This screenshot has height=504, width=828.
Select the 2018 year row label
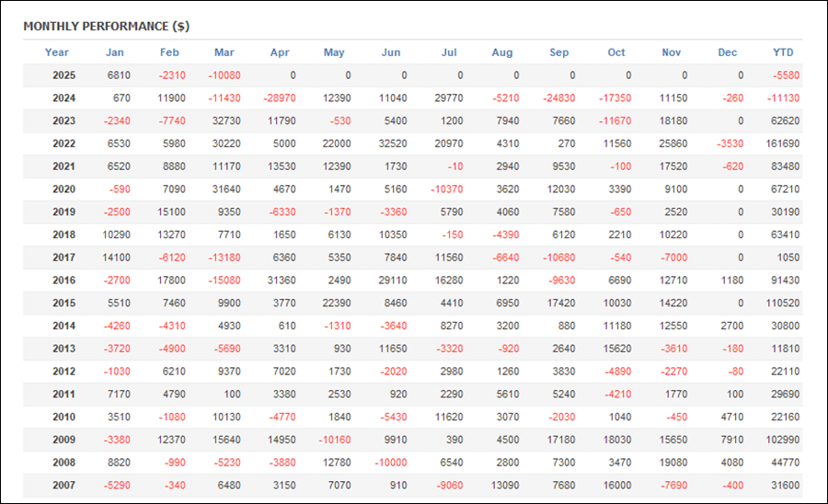pos(63,235)
